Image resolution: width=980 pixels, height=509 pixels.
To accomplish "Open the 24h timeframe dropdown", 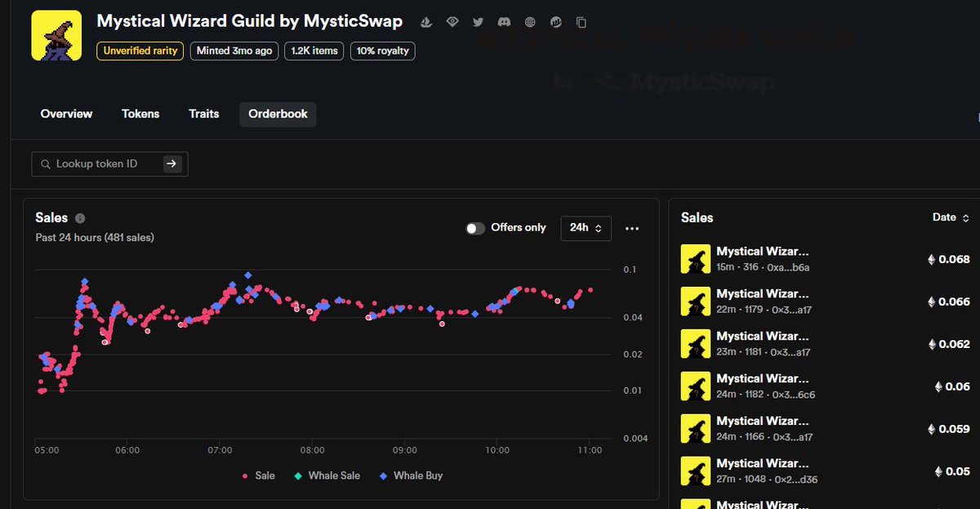I will click(x=586, y=228).
